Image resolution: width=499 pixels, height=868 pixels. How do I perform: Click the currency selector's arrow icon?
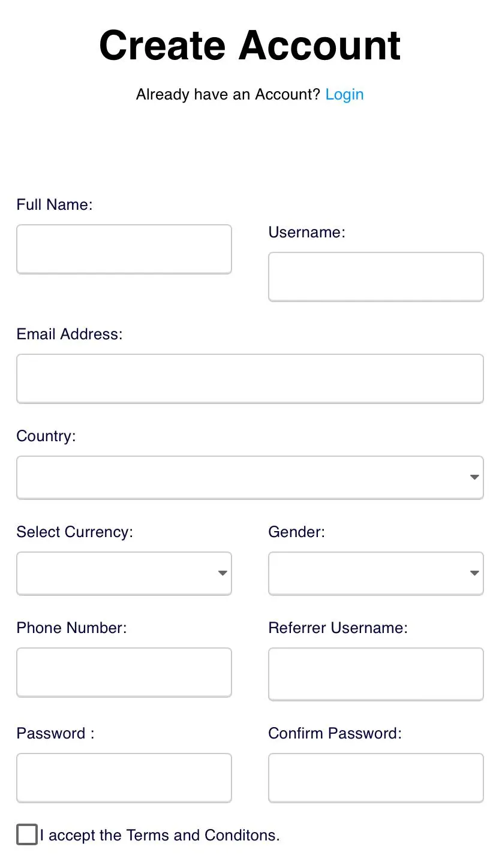click(223, 574)
